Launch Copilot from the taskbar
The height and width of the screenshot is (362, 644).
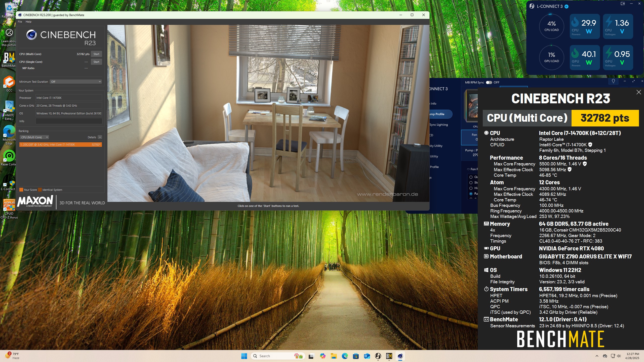(323, 356)
